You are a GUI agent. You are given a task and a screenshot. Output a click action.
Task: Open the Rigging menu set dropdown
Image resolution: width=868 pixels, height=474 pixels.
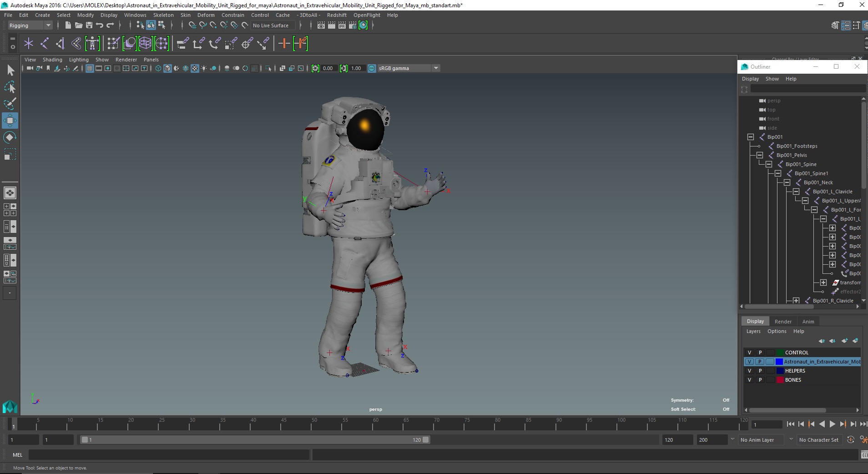coord(30,25)
